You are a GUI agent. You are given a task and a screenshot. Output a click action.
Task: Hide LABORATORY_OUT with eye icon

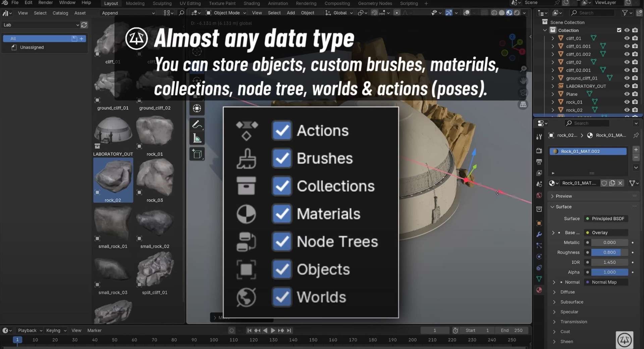(627, 86)
